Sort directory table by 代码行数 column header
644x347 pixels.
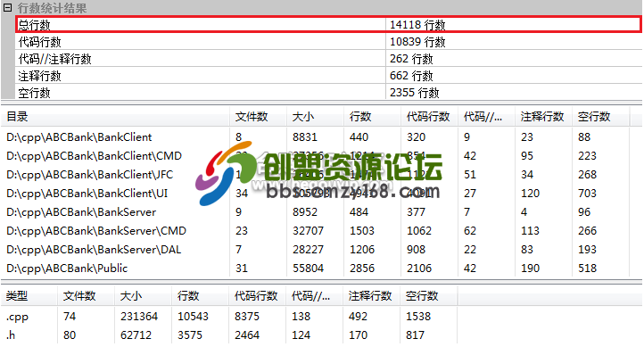[429, 117]
